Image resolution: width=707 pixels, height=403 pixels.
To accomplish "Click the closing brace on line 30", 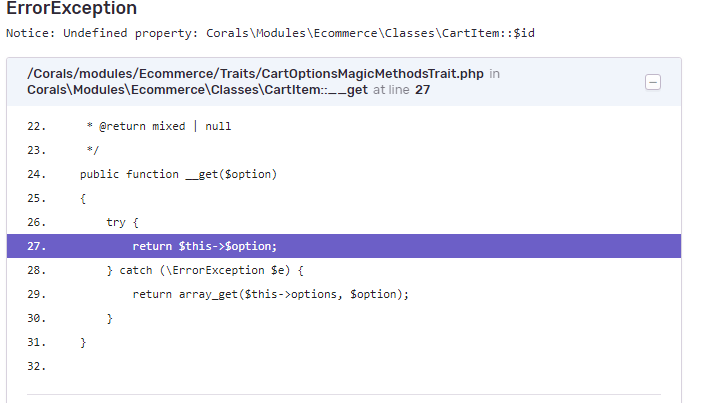I will tap(110, 319).
